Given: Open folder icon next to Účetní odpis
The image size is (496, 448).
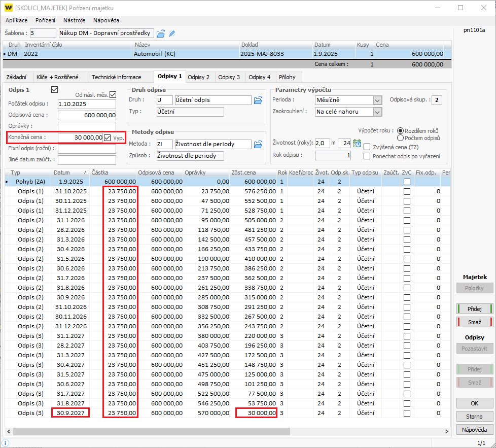Looking at the screenshot, I should pos(258,100).
